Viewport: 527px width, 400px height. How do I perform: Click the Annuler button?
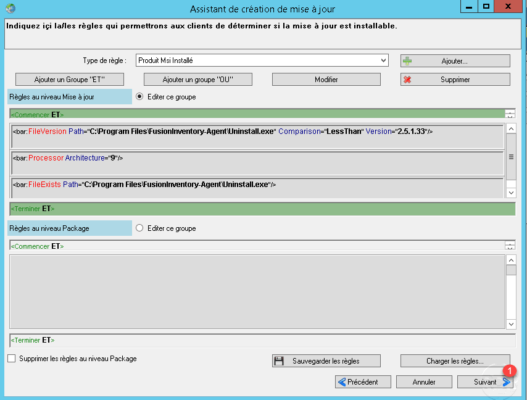coord(424,382)
